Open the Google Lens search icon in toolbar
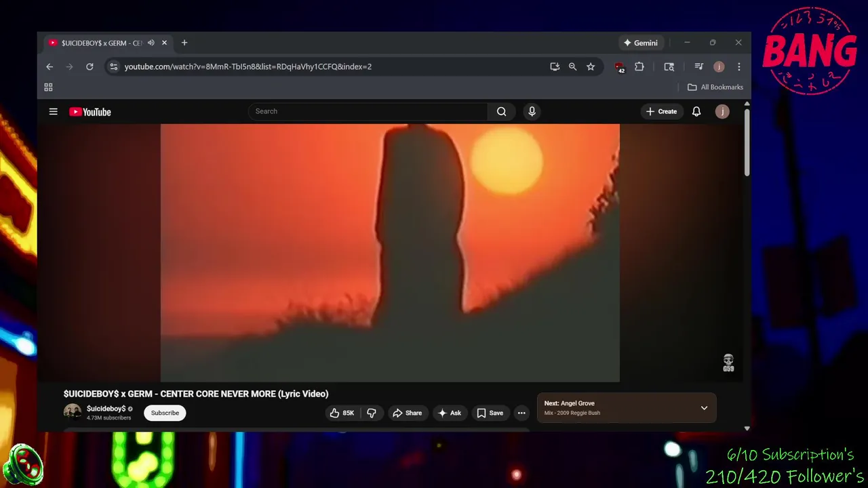The width and height of the screenshot is (868, 488). [x=669, y=66]
